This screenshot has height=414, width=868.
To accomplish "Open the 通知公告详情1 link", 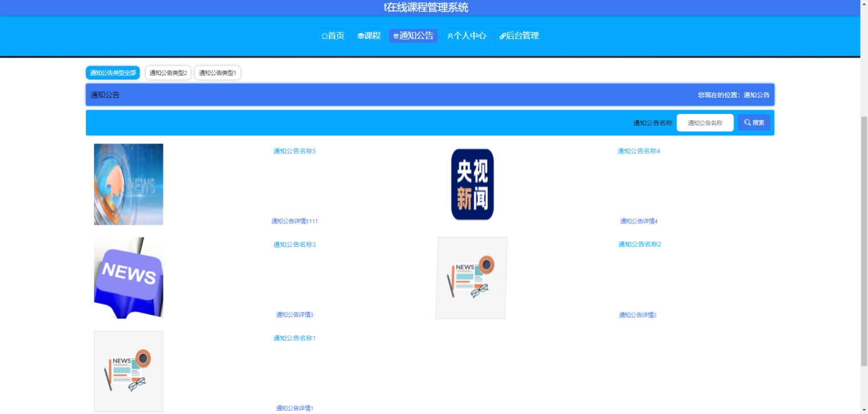I will [294, 408].
